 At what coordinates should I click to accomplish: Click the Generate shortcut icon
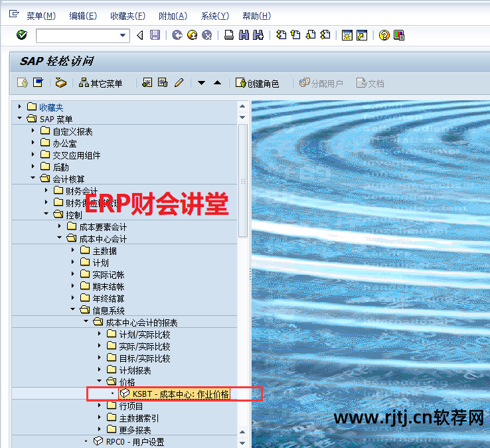click(362, 35)
